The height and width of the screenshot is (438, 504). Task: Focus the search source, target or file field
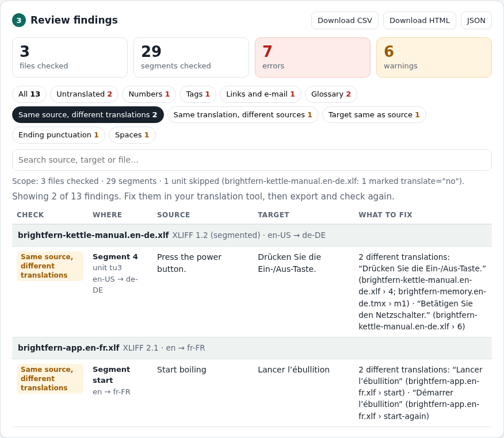click(x=251, y=160)
